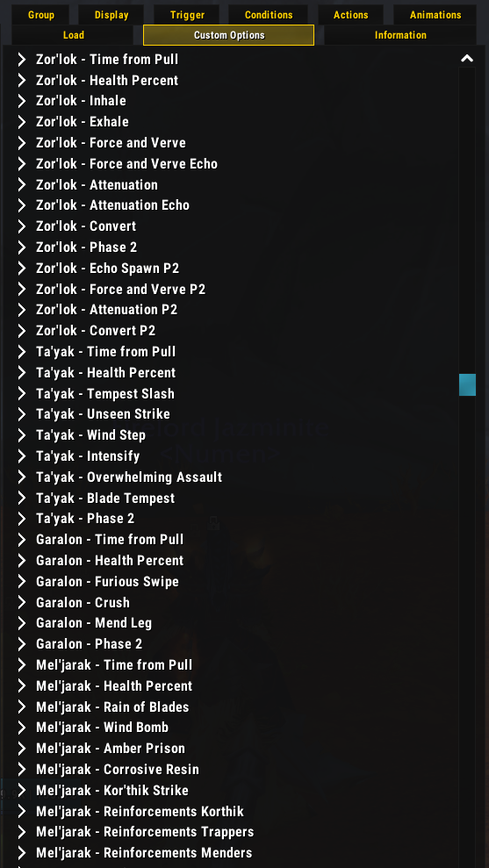Image resolution: width=489 pixels, height=868 pixels.
Task: Open the Animations tab
Action: (x=435, y=15)
